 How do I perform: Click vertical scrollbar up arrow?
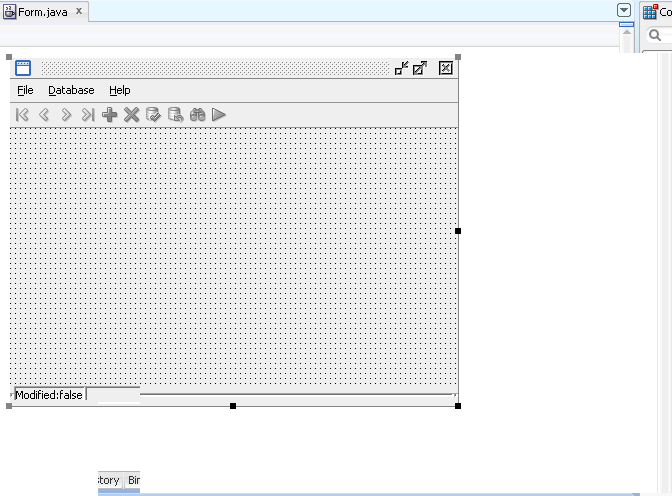click(x=627, y=33)
